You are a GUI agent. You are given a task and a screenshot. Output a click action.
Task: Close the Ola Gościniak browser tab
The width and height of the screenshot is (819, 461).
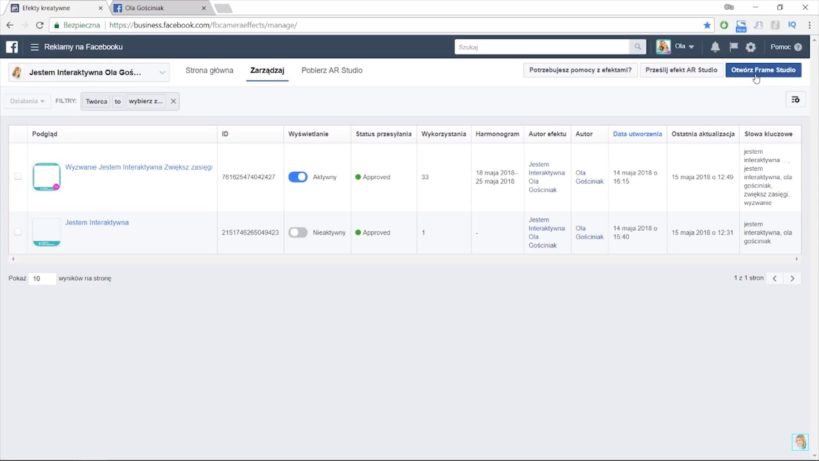[204, 8]
